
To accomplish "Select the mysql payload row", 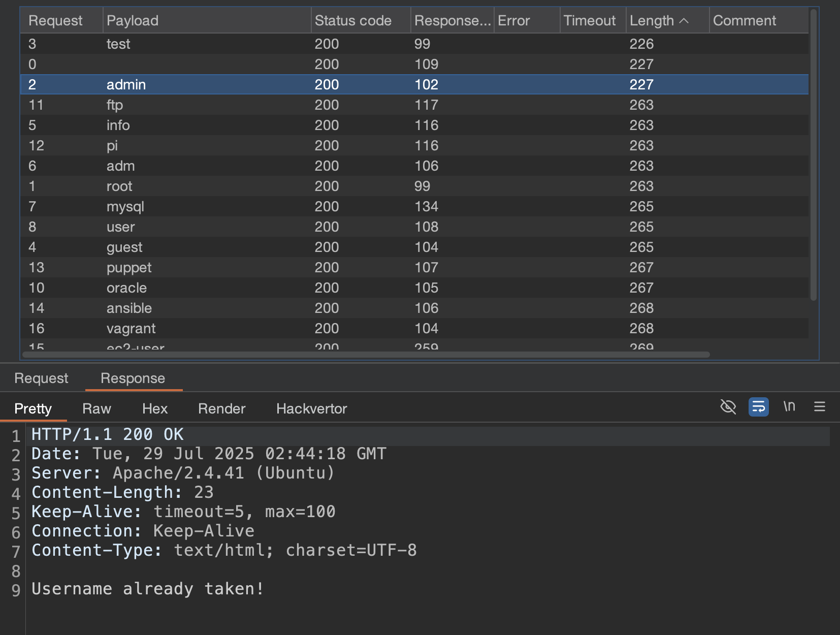I will point(414,206).
